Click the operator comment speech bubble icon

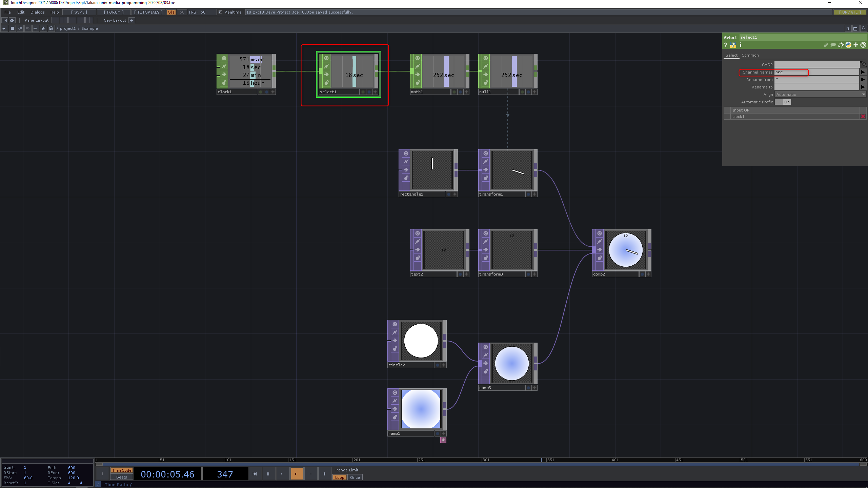833,45
